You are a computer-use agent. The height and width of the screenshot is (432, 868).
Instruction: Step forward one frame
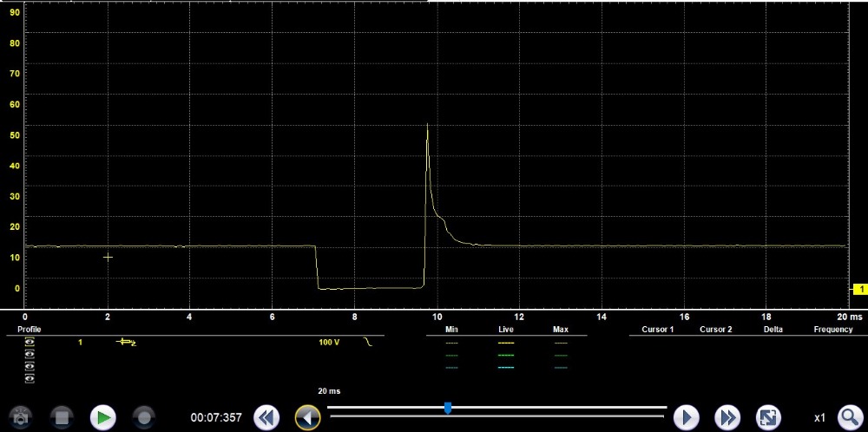click(687, 417)
